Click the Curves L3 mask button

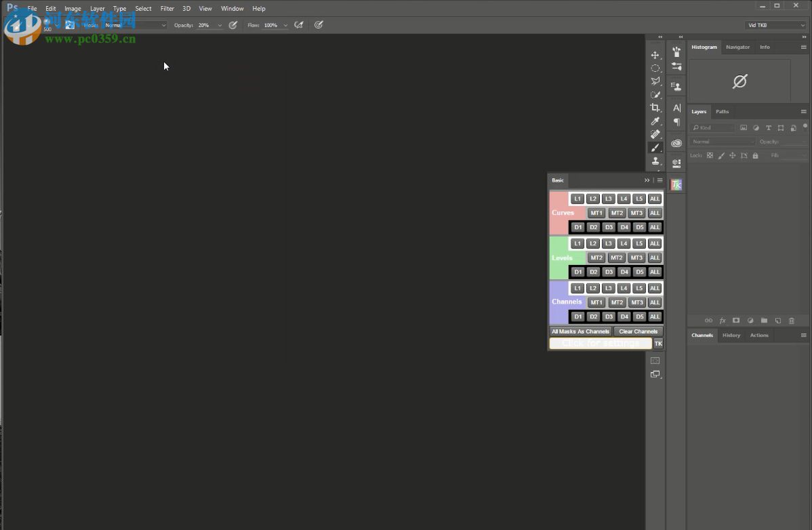pyautogui.click(x=608, y=199)
